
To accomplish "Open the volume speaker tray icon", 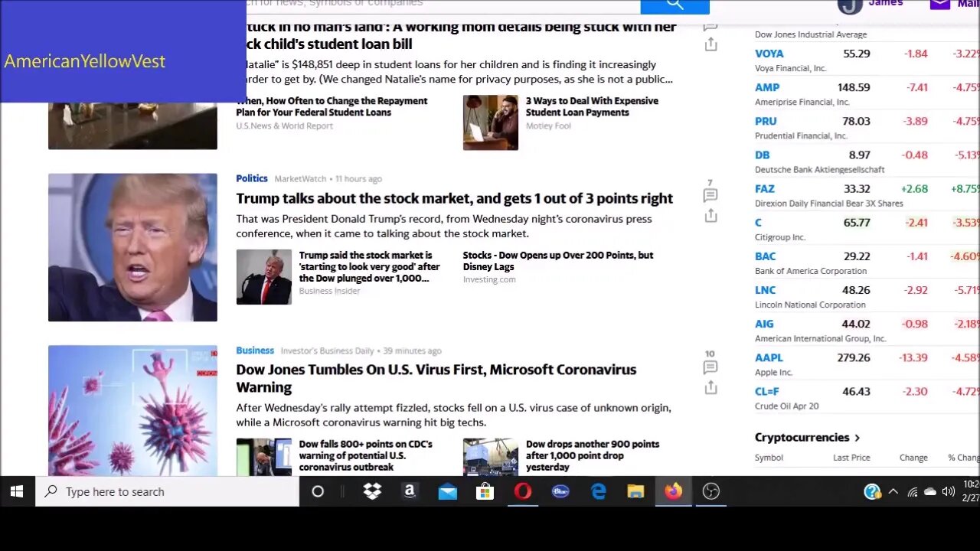I will pos(948,492).
